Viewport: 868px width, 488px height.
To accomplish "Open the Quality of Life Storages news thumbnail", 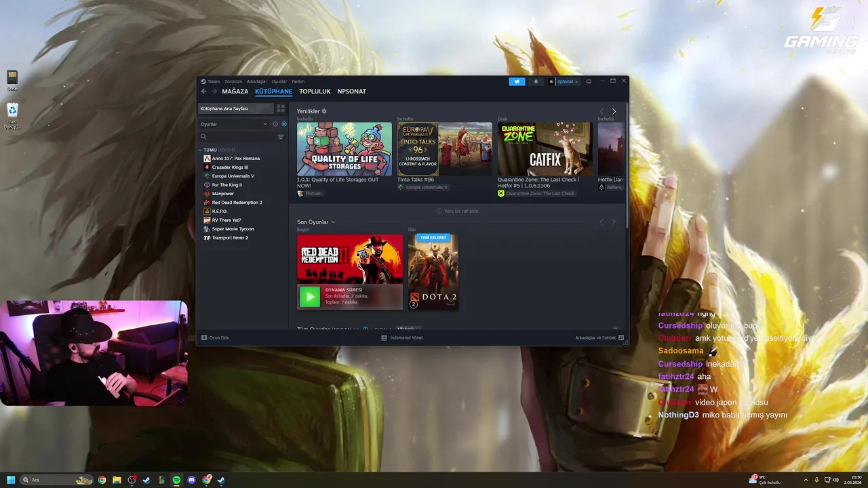I will [344, 149].
